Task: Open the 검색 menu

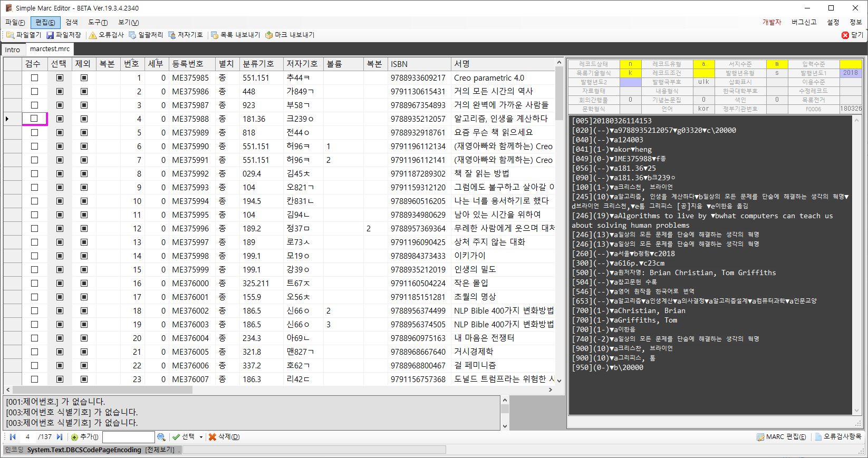Action: click(x=72, y=22)
